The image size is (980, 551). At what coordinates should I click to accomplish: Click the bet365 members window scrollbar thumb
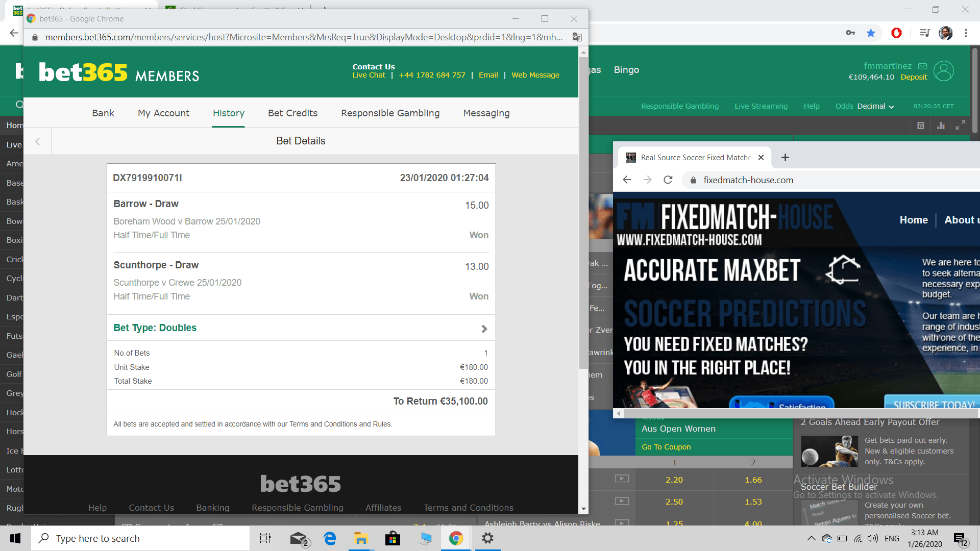583,213
